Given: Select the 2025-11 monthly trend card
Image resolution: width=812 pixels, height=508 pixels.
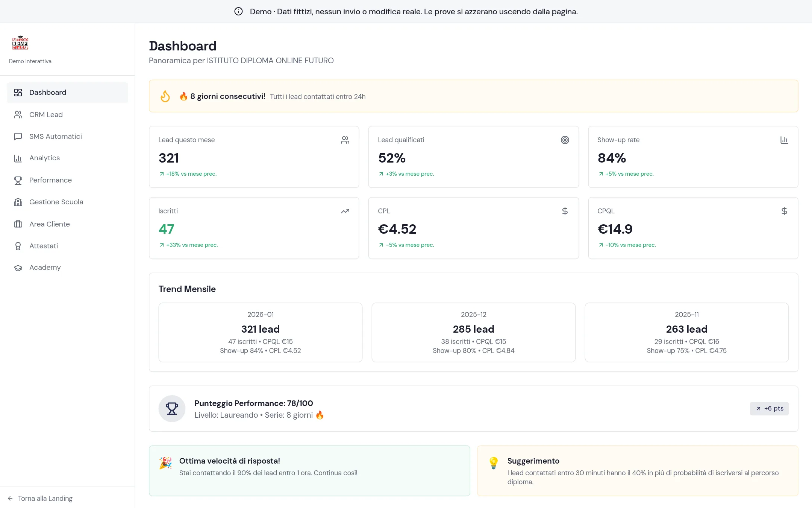Looking at the screenshot, I should coord(687,333).
